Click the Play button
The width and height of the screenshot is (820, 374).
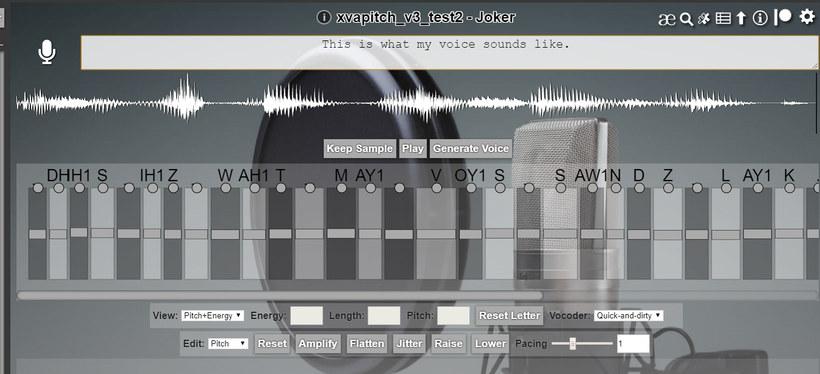pos(413,149)
